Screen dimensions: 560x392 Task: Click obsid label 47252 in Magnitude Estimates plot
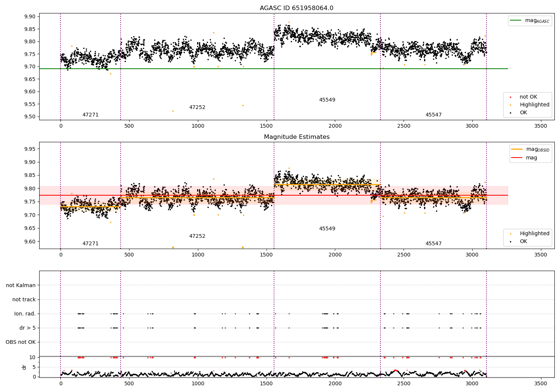click(x=197, y=236)
